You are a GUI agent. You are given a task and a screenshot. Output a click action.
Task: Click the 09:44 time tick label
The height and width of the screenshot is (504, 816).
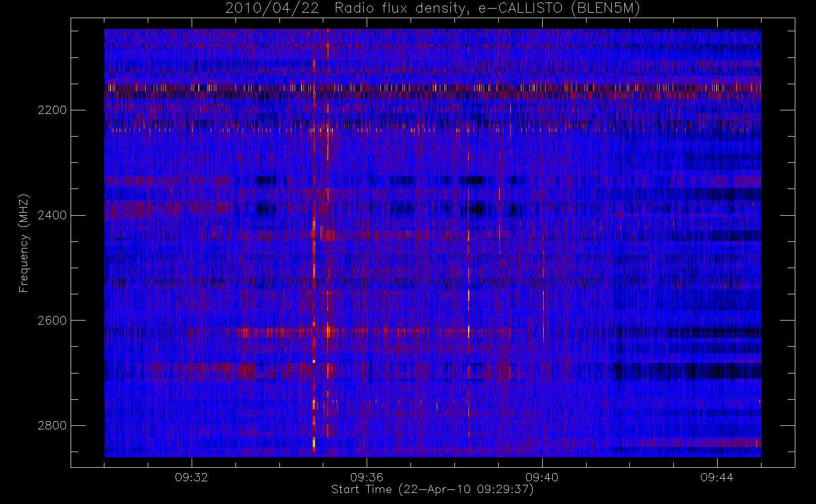tap(717, 477)
